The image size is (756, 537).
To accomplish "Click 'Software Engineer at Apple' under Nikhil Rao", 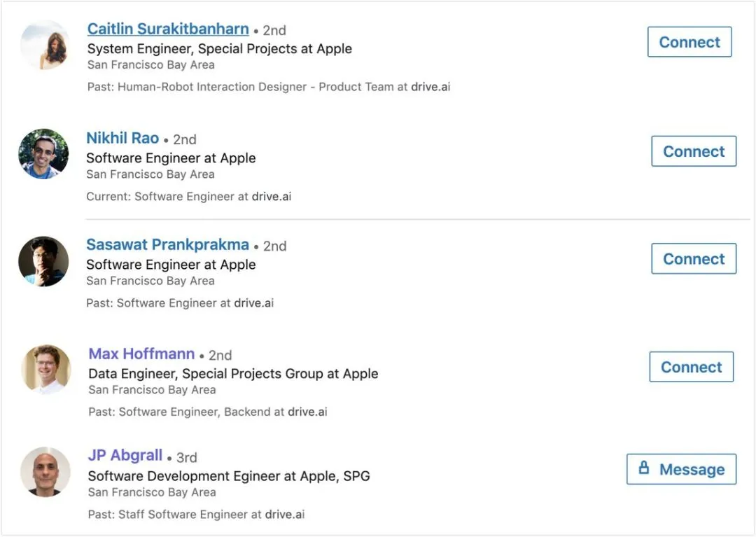I will click(171, 158).
